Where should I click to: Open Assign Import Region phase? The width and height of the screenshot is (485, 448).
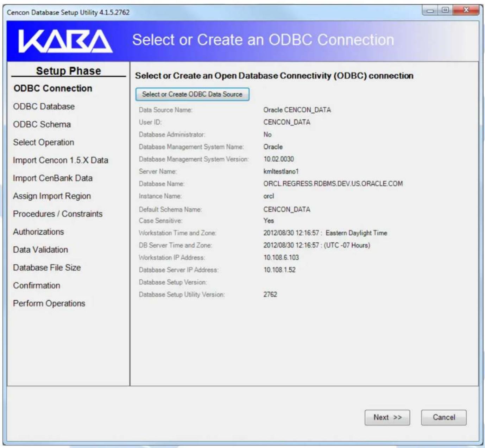click(52, 196)
